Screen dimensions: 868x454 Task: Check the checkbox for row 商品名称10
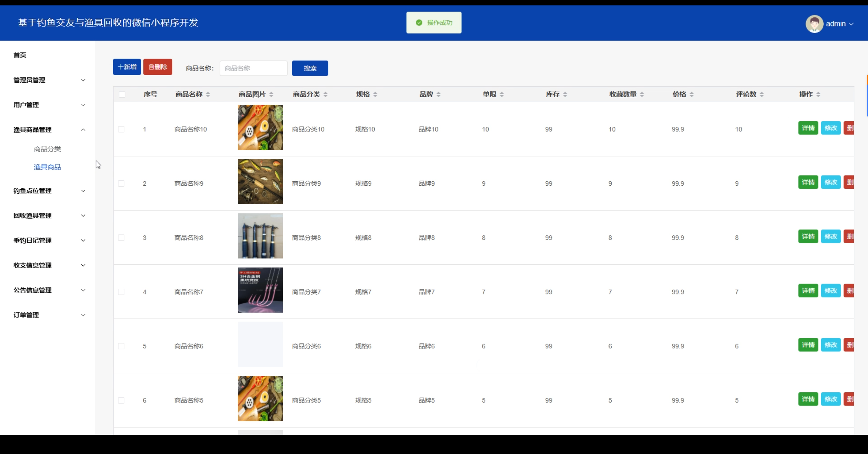point(121,129)
